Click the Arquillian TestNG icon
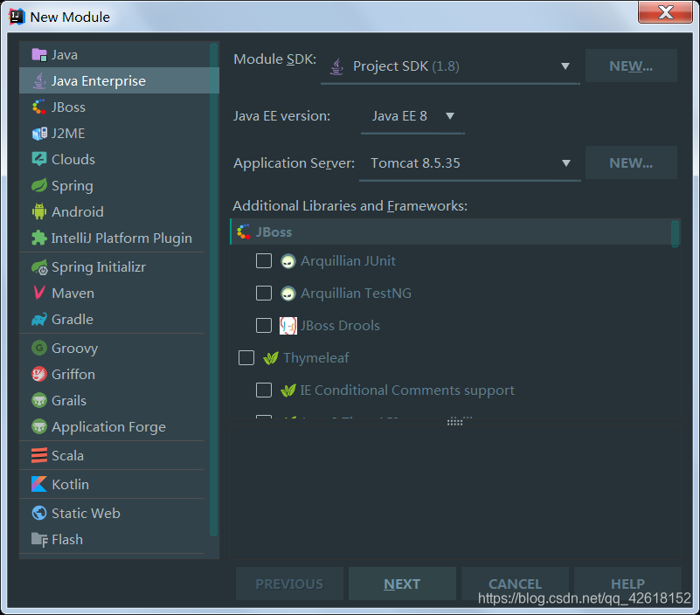The height and width of the screenshot is (615, 700). pyautogui.click(x=288, y=294)
